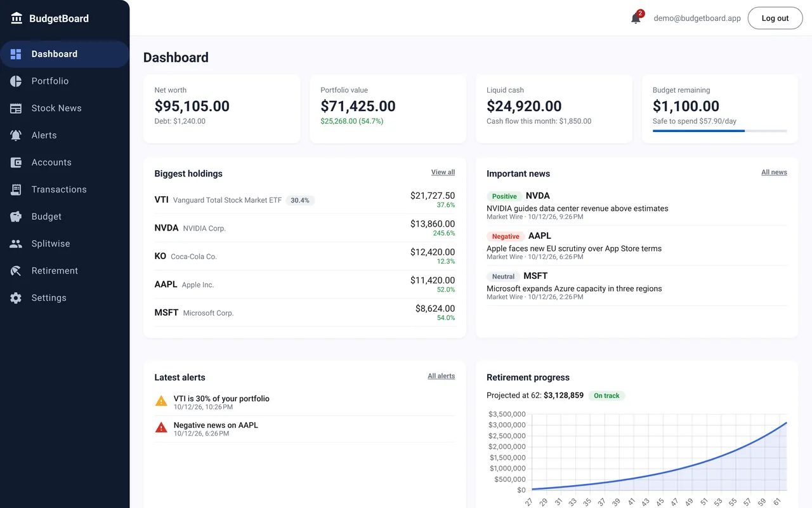
Task: Click the budget remaining progress bar
Action: click(720, 131)
